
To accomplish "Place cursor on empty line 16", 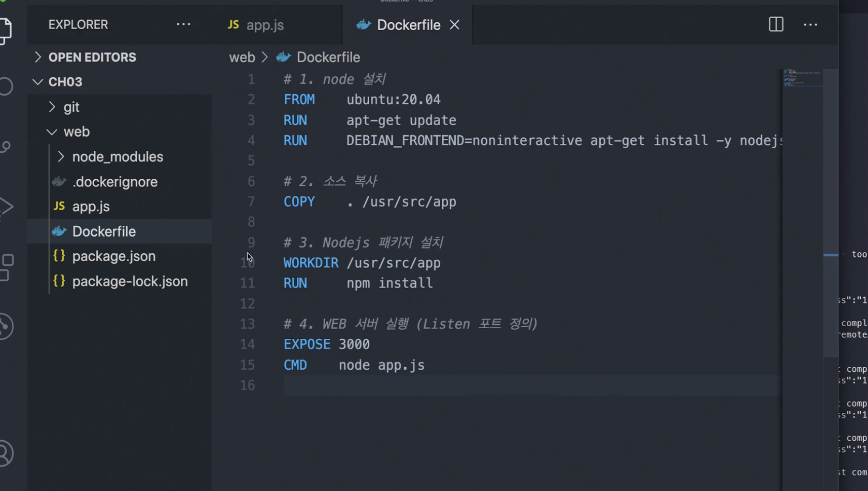I will click(x=531, y=385).
